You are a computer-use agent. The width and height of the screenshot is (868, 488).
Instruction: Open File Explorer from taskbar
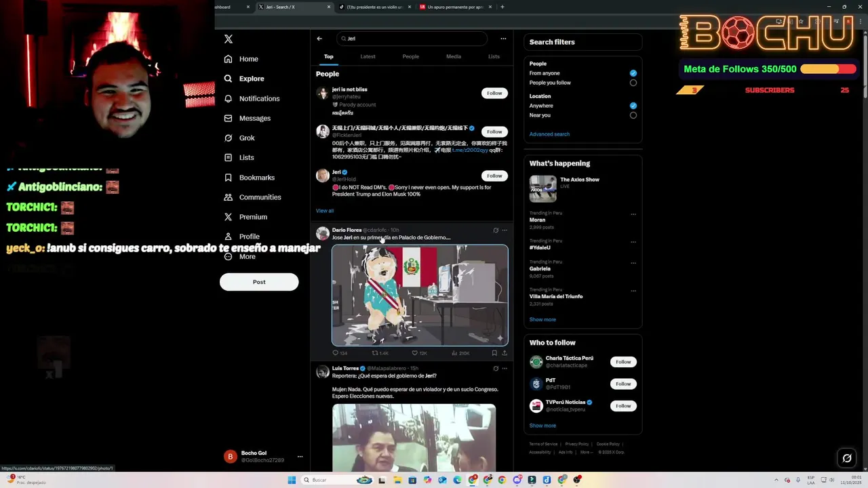(x=397, y=480)
